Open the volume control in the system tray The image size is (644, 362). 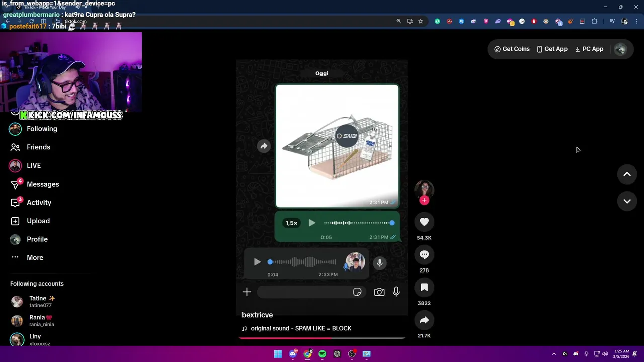605,354
